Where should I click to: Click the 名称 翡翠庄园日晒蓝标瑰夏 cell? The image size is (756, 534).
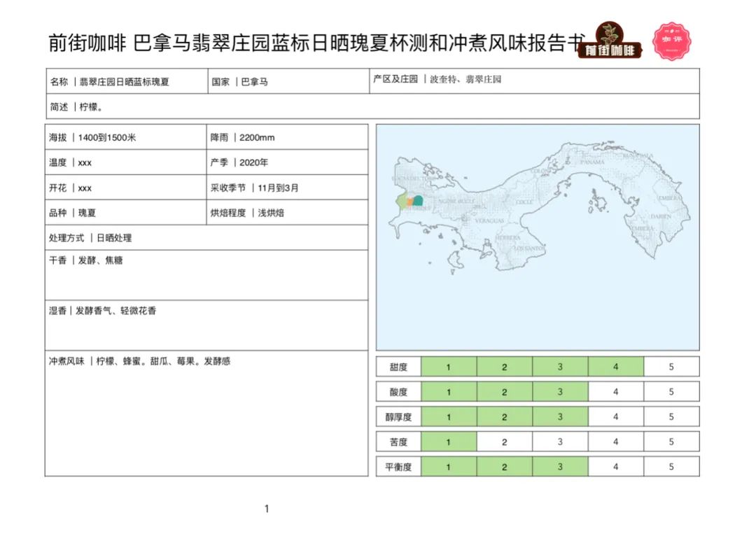[127, 81]
